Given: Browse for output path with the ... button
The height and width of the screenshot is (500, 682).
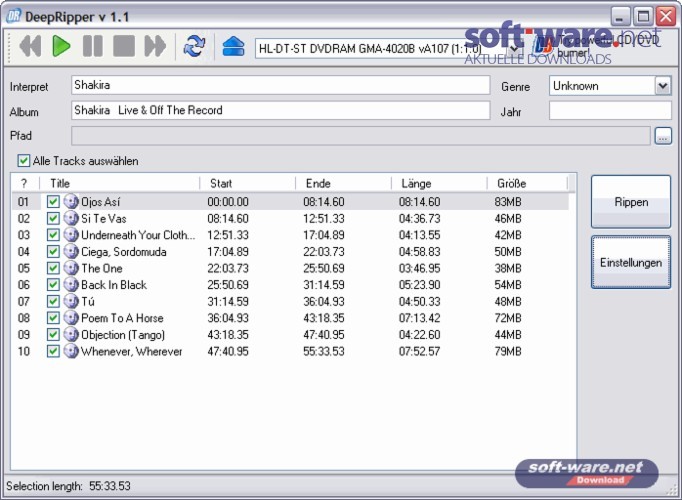Looking at the screenshot, I should [x=663, y=136].
